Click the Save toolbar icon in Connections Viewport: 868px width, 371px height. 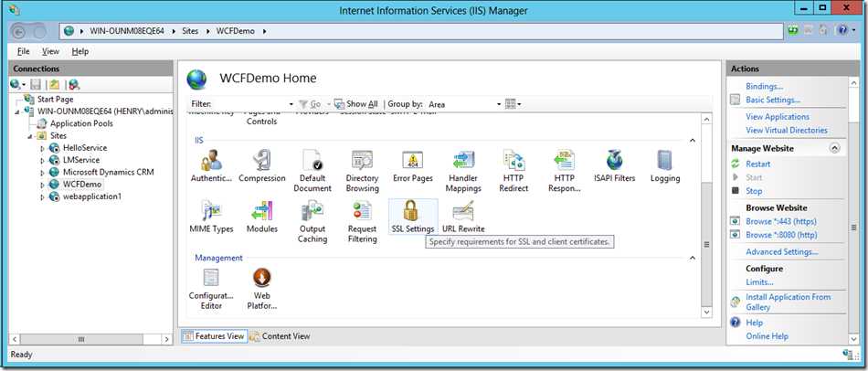pos(36,84)
